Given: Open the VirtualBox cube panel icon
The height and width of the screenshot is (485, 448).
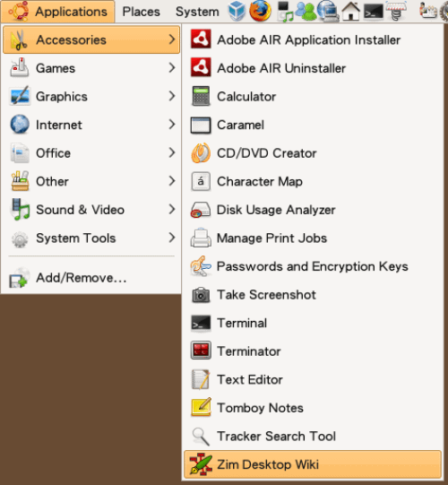Looking at the screenshot, I should pyautogui.click(x=237, y=11).
